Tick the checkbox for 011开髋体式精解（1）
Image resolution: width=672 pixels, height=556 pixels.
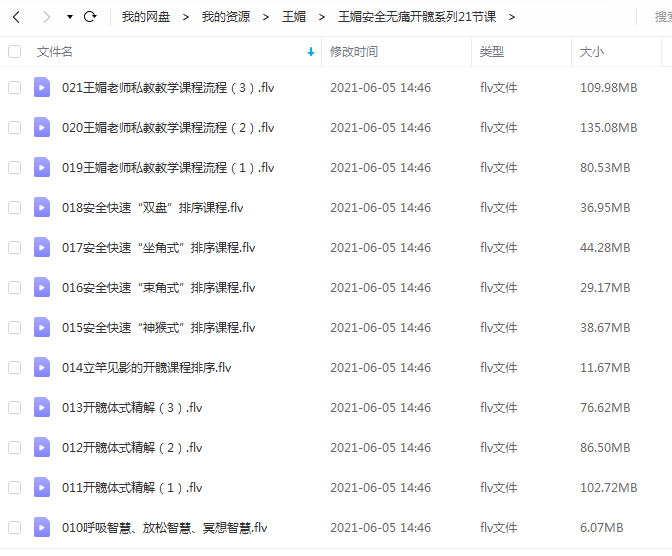15,487
